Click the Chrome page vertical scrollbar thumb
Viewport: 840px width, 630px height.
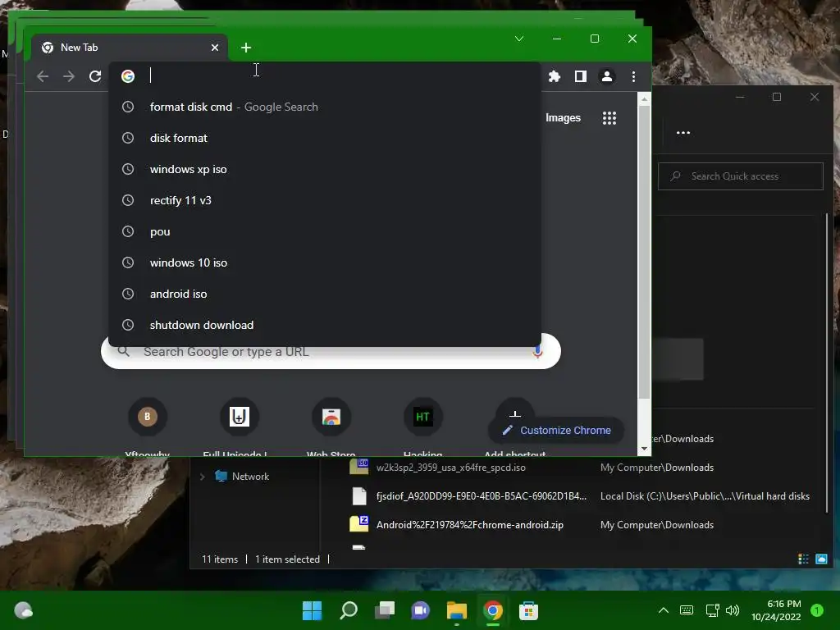click(645, 252)
